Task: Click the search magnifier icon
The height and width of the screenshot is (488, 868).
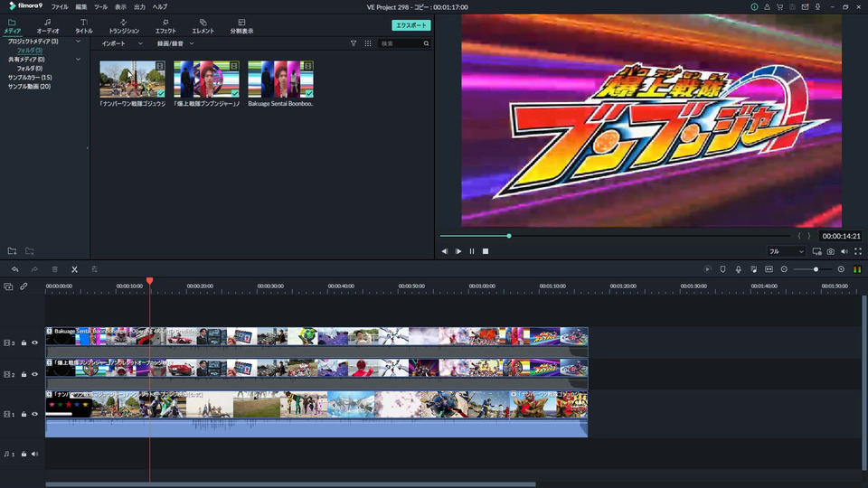Action: (x=426, y=43)
